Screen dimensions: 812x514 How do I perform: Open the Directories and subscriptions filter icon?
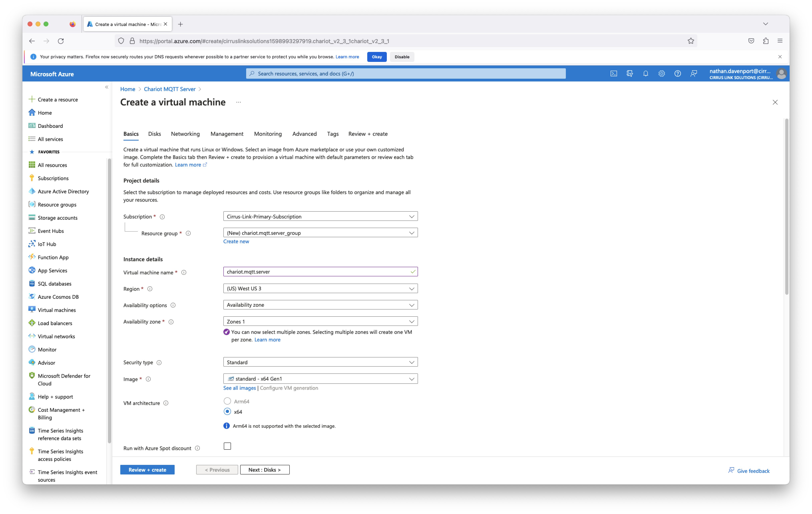[629, 73]
